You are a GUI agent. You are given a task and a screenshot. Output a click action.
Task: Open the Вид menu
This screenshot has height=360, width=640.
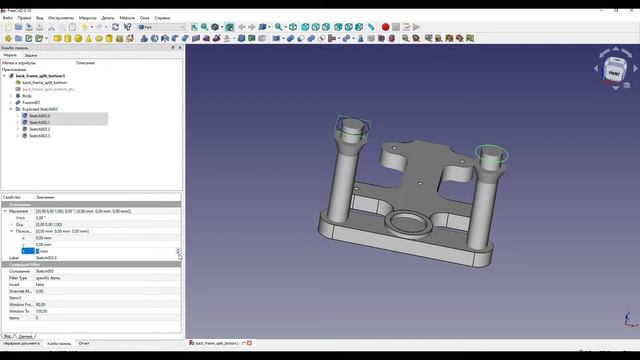[x=40, y=18]
